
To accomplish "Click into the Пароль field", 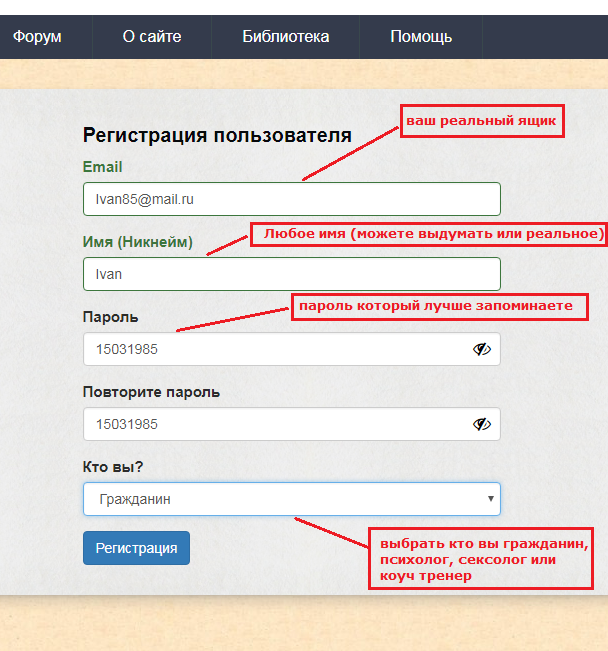I will (x=292, y=349).
